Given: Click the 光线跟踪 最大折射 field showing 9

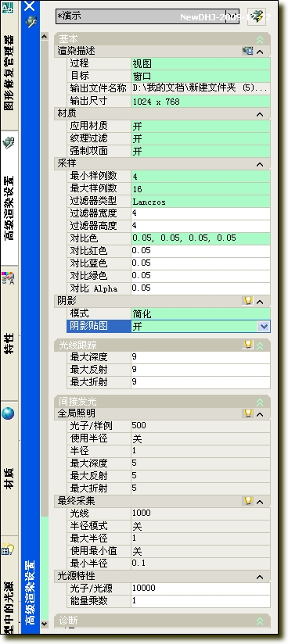Looking at the screenshot, I should pyautogui.click(x=201, y=382).
